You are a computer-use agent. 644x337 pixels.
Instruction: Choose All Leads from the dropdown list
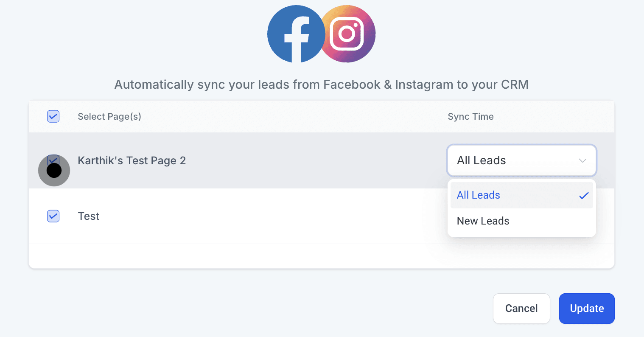click(479, 195)
